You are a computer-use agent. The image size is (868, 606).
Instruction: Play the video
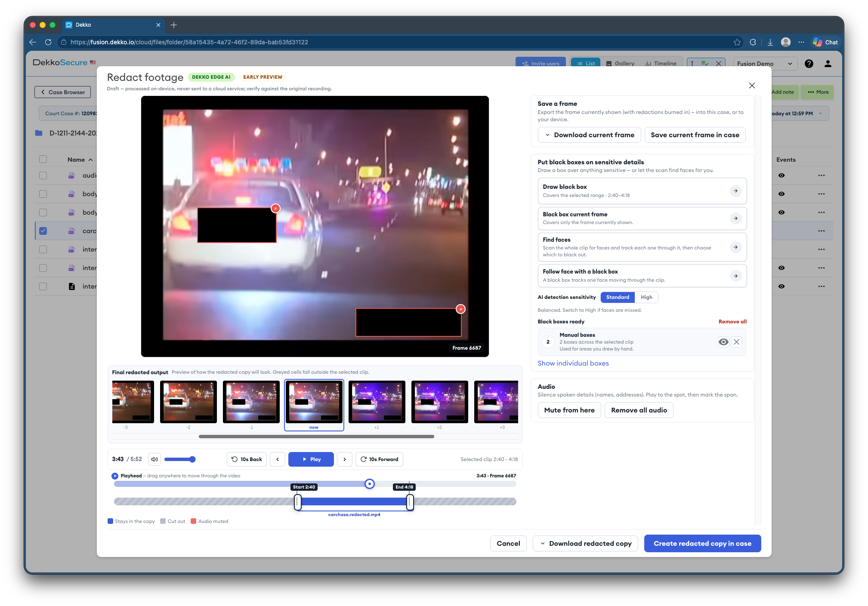pyautogui.click(x=311, y=459)
